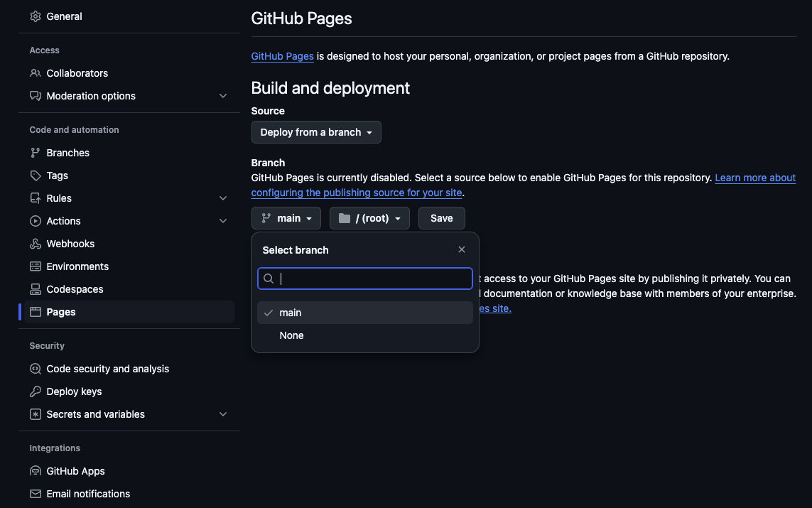Click the partially hidden 'es site.' link

(495, 308)
